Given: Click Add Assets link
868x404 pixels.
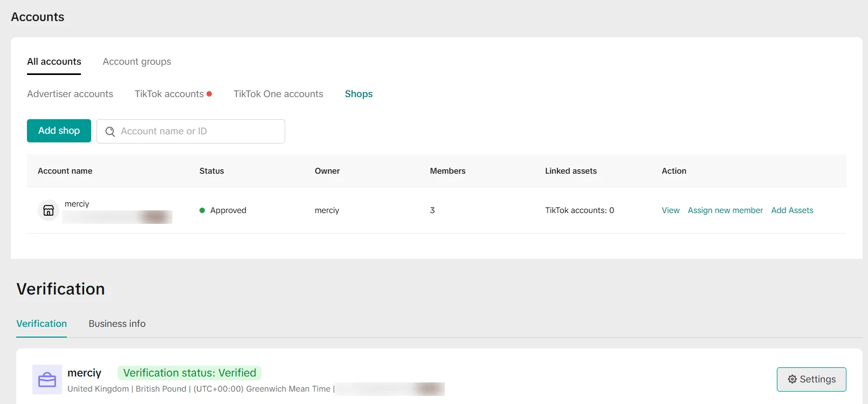Looking at the screenshot, I should 792,210.
